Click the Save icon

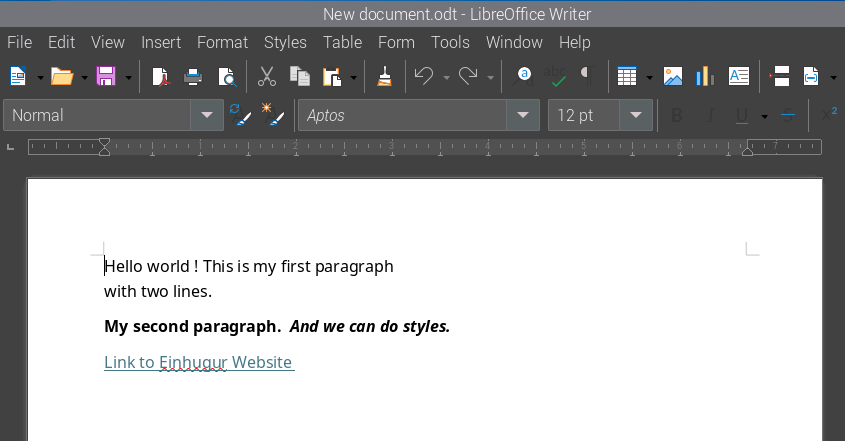click(x=107, y=76)
